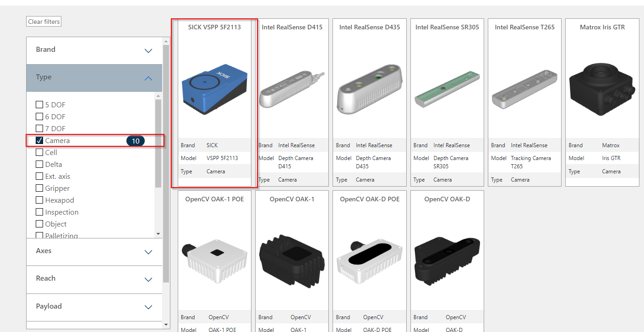Expand the Reach filter chevron

coord(148,279)
